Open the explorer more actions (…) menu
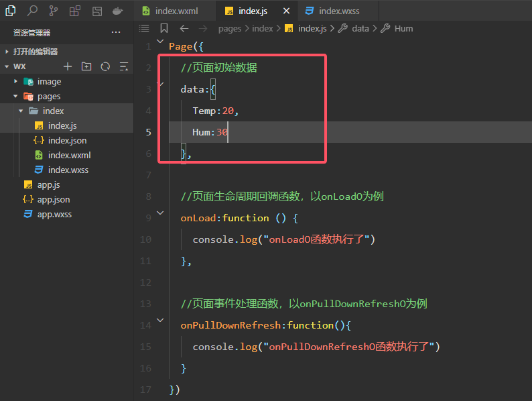 (x=116, y=32)
